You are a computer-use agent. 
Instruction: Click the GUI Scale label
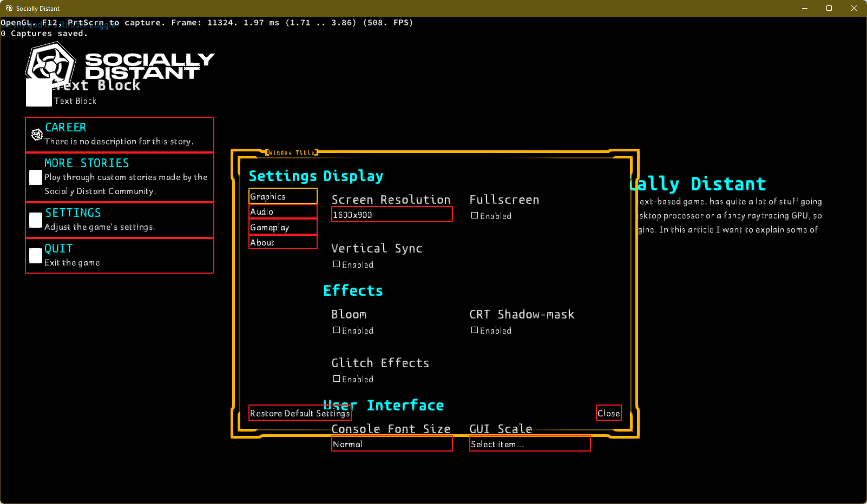(501, 429)
